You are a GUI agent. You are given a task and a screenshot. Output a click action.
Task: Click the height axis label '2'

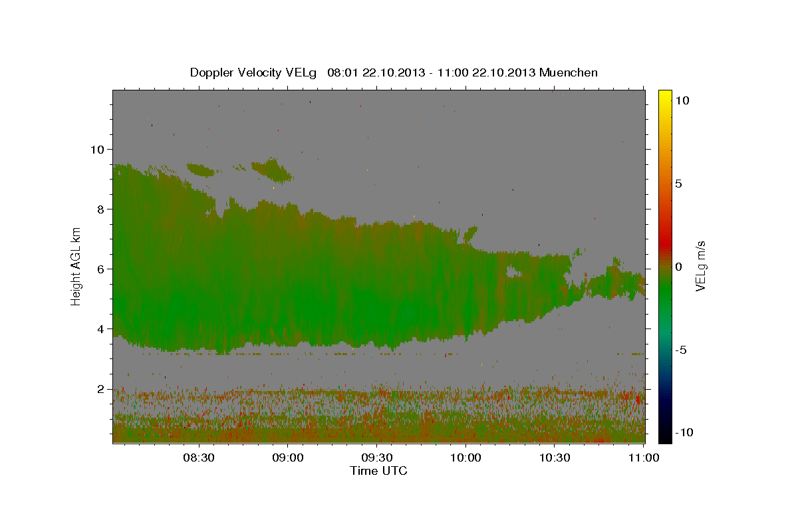[x=101, y=388]
